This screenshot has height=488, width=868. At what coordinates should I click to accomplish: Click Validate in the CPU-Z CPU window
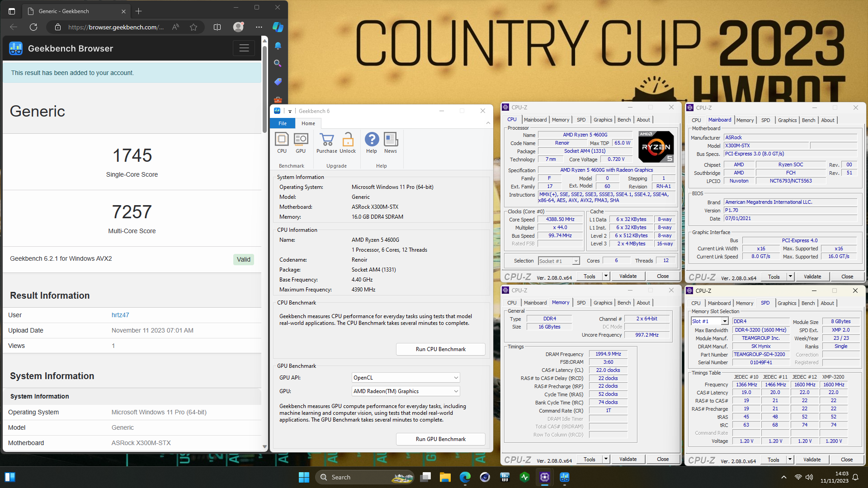pos(627,276)
